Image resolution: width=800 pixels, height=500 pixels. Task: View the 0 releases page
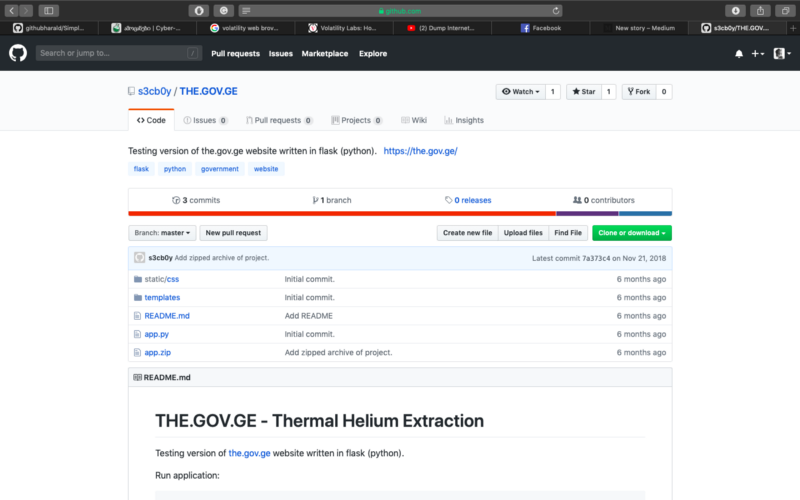pos(468,201)
